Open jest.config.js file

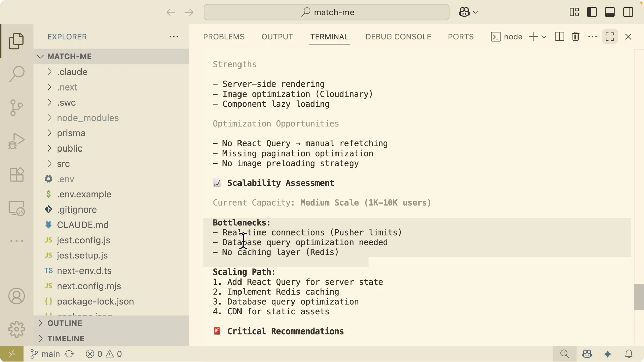pyautogui.click(x=111, y=240)
